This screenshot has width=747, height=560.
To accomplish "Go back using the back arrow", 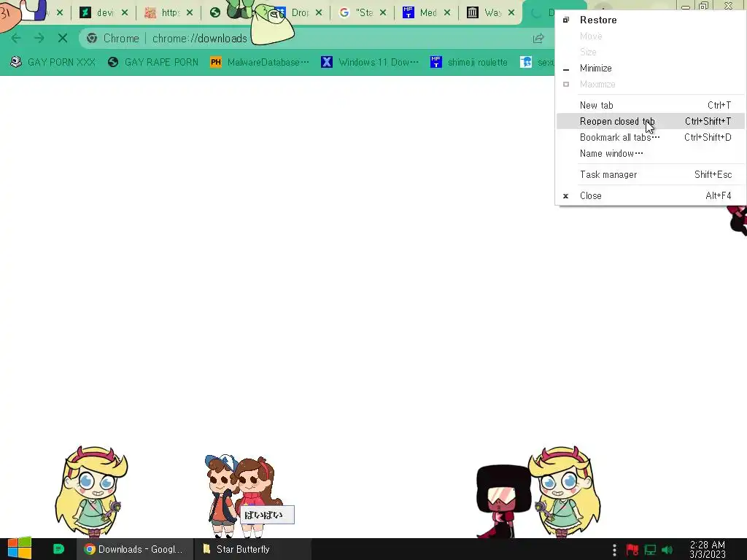I will 16,38.
